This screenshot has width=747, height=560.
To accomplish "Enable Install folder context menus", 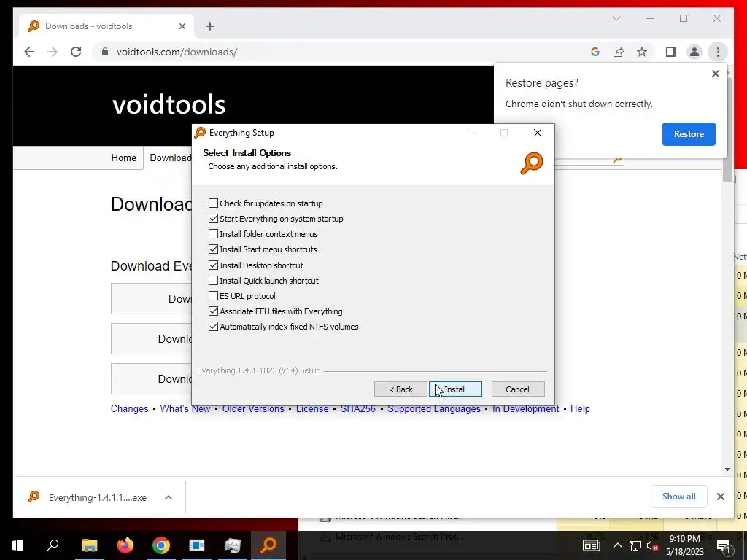I will tap(214, 234).
